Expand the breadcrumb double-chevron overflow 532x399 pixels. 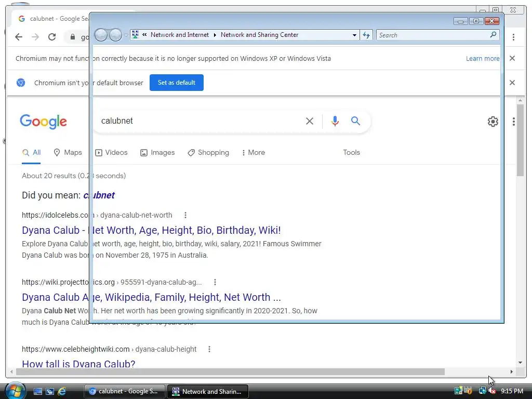click(x=144, y=35)
